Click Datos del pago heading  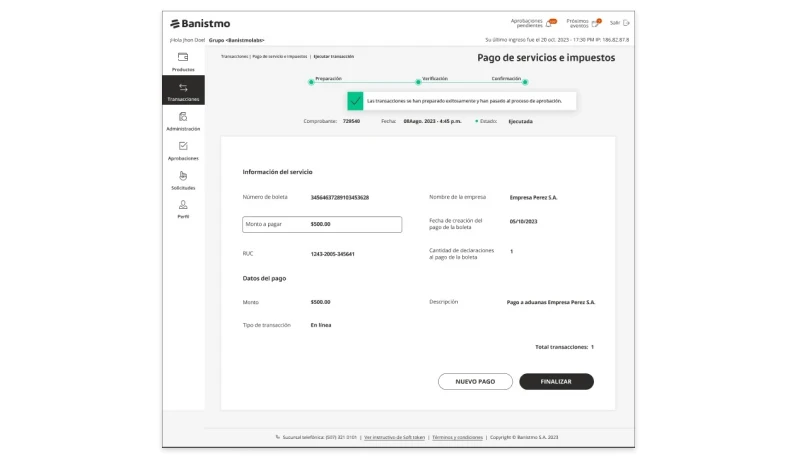pos(264,278)
